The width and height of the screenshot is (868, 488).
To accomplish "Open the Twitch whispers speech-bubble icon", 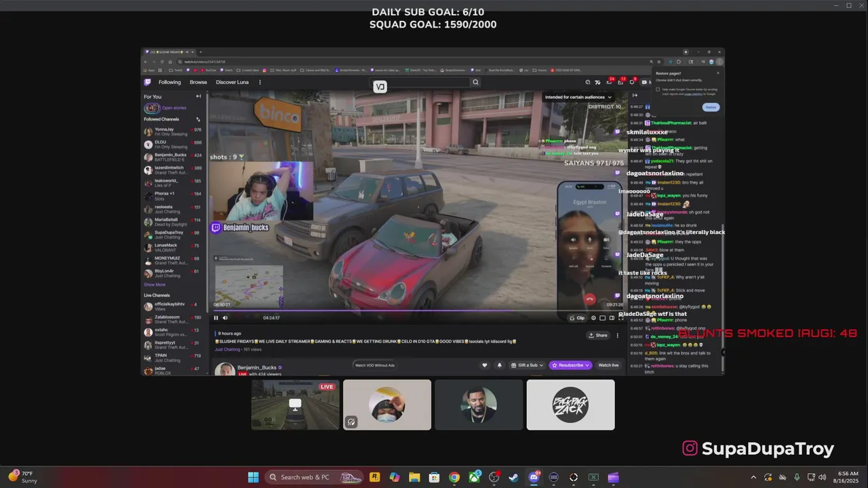I will click(x=631, y=82).
